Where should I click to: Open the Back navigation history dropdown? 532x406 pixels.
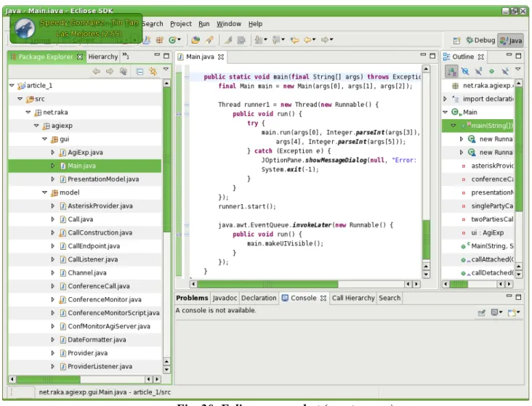tap(314, 39)
